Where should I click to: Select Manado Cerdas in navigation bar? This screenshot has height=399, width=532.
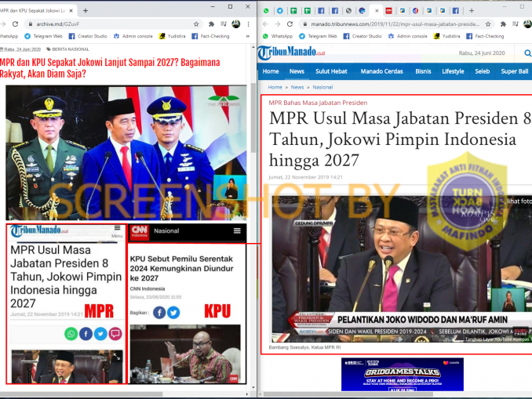(x=381, y=71)
